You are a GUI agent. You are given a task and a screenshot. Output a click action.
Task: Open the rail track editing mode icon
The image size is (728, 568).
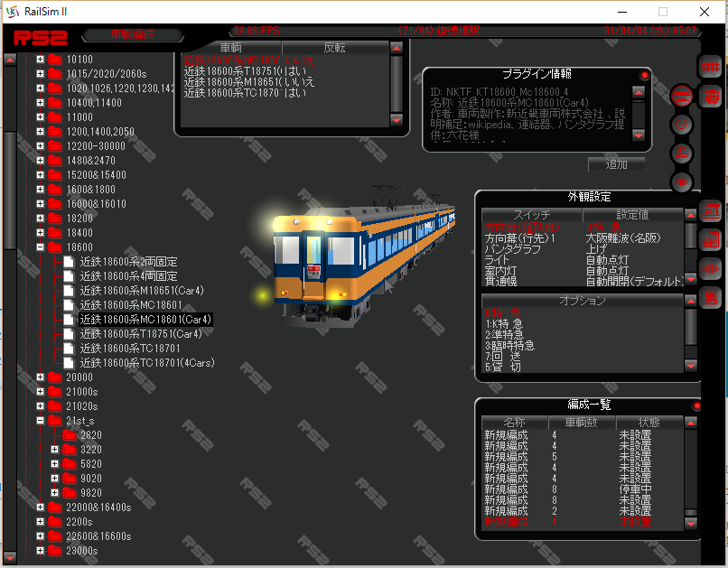[710, 68]
